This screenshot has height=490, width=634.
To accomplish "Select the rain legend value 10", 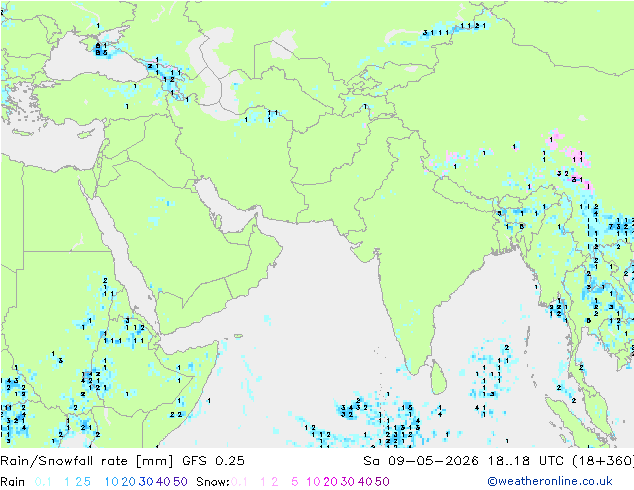I will point(112,482).
